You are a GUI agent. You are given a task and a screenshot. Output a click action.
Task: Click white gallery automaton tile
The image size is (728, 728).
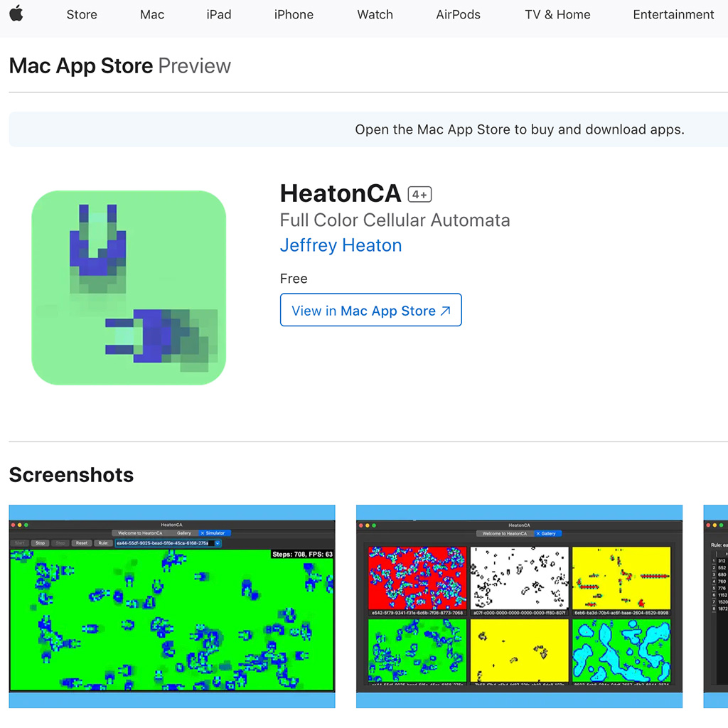pos(519,578)
